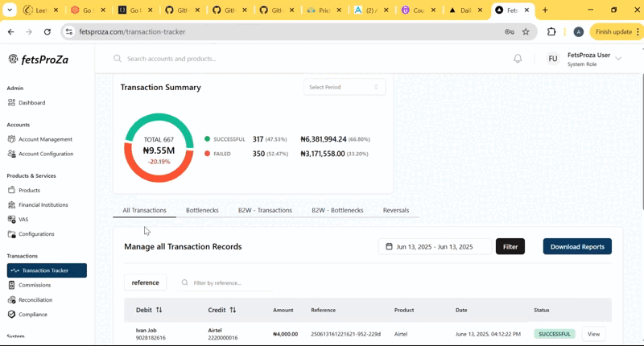
Task: Close the Leet browser tab
Action: 56,10
